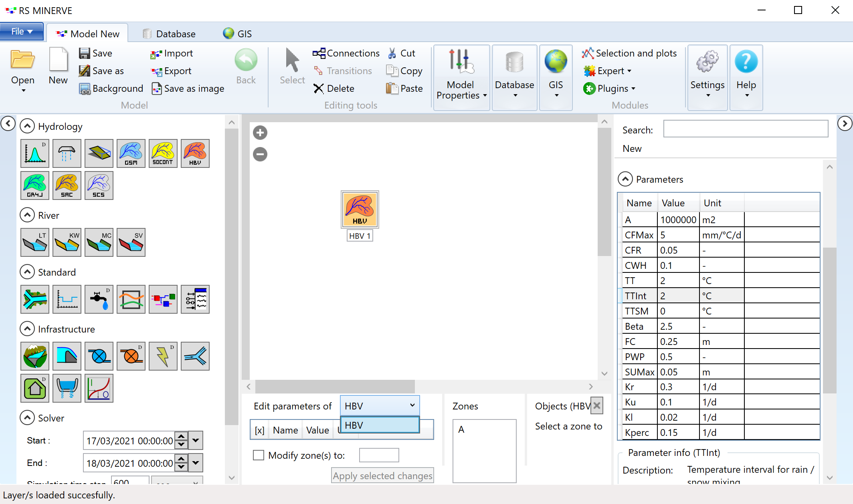Click the Connections editing tool
Image resolution: width=853 pixels, height=504 pixels.
click(346, 53)
